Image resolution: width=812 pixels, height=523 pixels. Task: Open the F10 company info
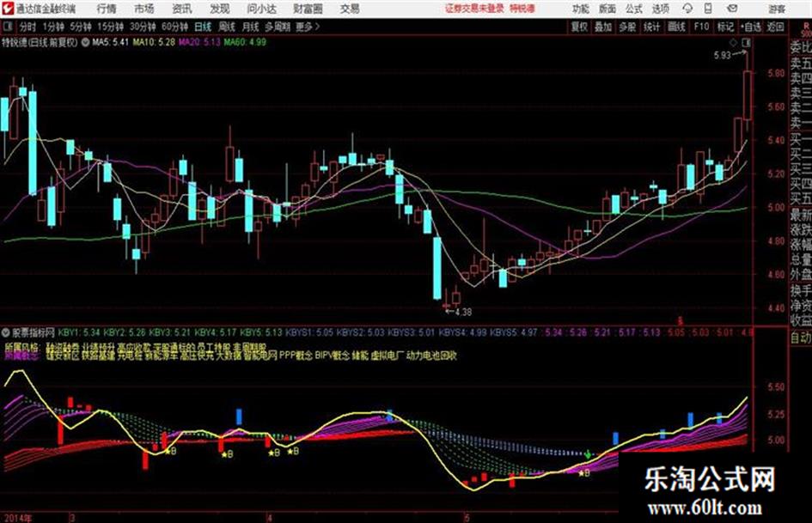coord(701,27)
